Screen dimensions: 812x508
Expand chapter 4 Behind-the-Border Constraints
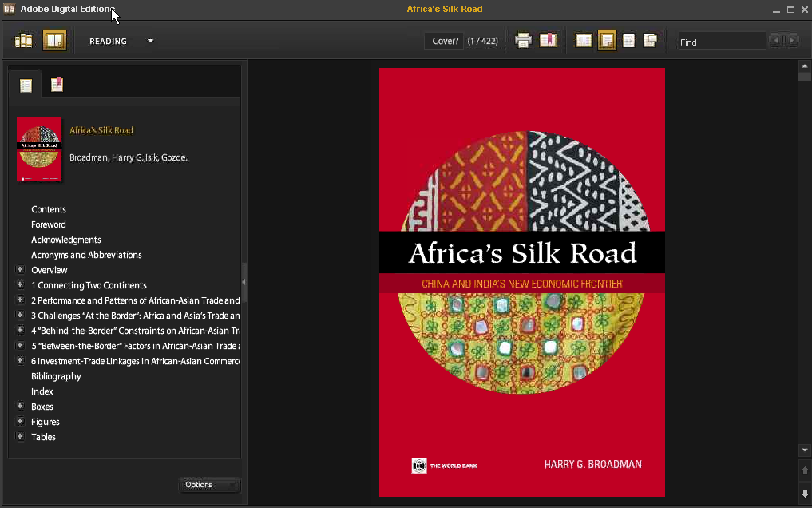[x=20, y=330]
